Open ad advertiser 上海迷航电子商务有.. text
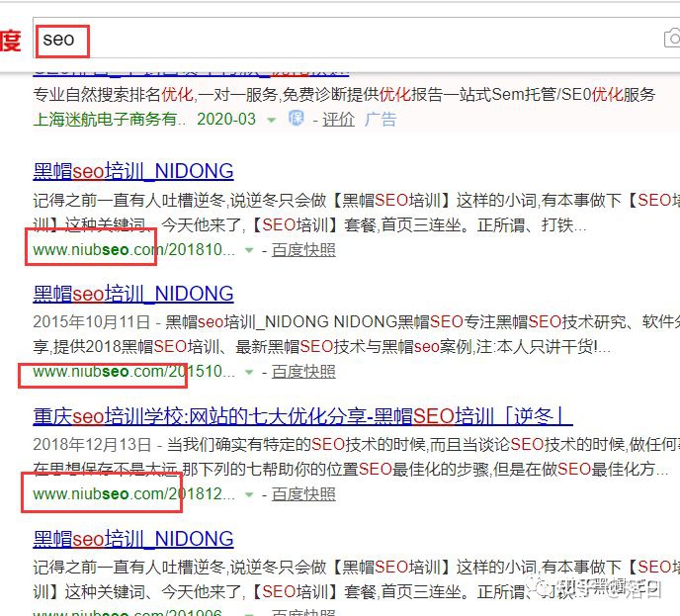Screen dimensions: 680x616 point(110,120)
